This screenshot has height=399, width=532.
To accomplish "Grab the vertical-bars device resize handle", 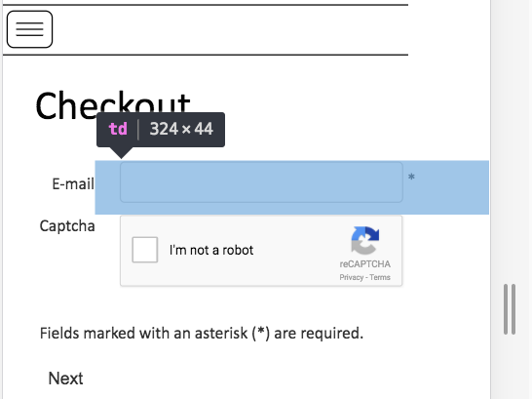I will click(510, 309).
